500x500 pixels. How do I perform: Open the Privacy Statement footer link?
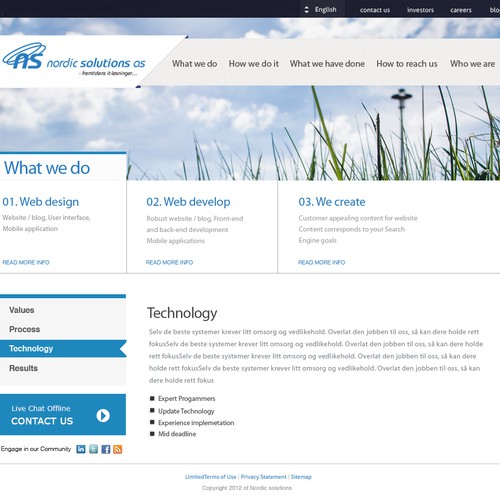[x=263, y=477]
